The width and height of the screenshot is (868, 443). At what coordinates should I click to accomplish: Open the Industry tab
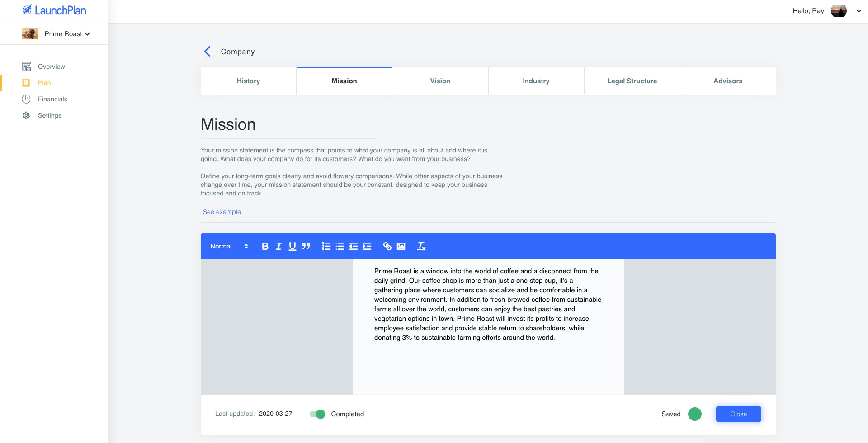coord(536,81)
